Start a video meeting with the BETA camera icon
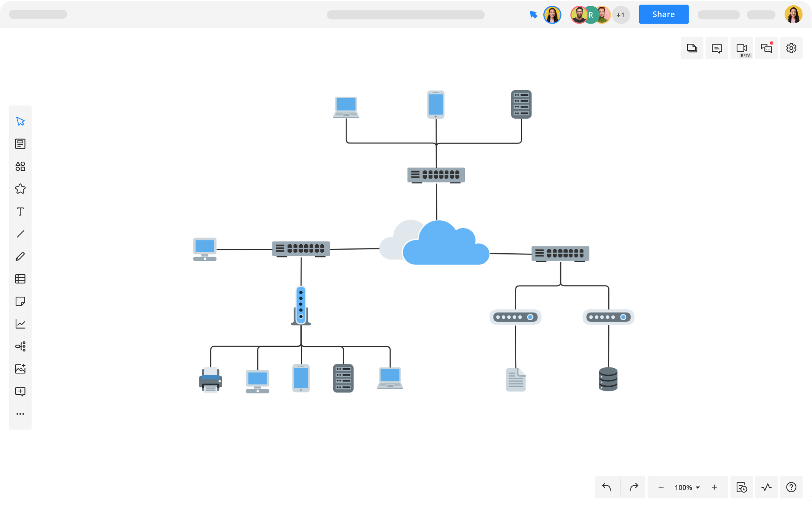This screenshot has width=812, height=507. (x=742, y=48)
